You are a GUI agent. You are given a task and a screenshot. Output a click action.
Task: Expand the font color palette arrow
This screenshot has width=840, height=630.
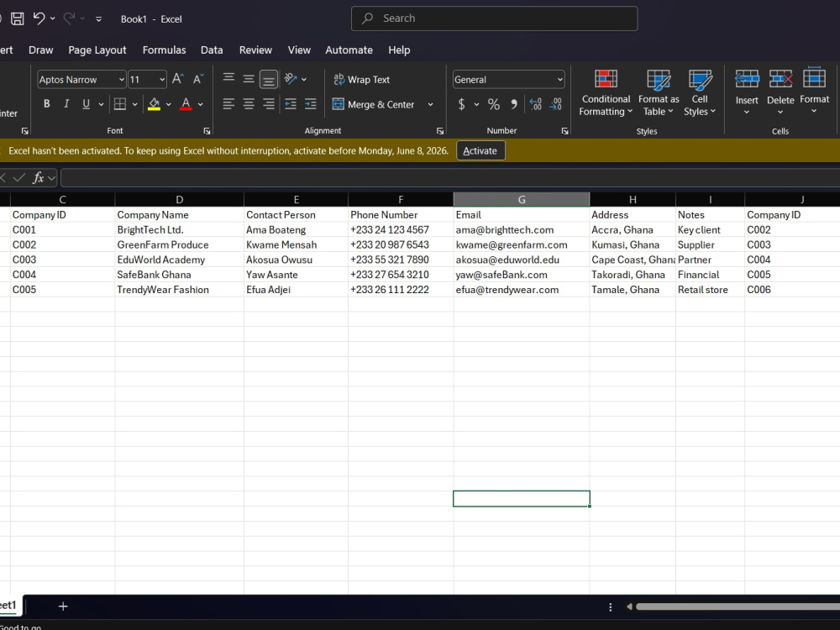pyautogui.click(x=201, y=104)
